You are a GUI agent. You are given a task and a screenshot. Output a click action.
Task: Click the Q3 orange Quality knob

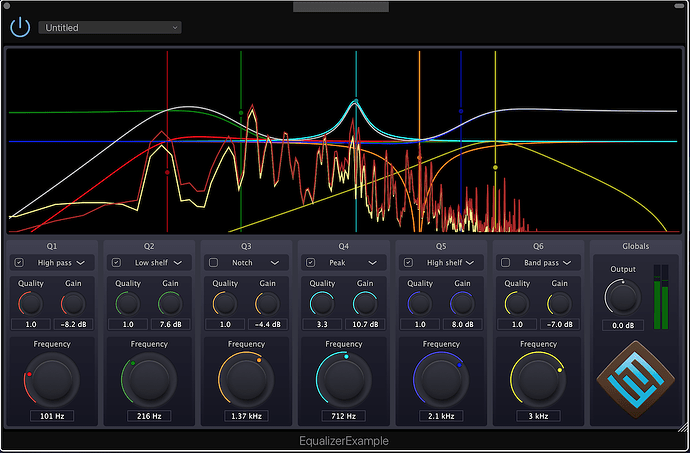coord(225,304)
